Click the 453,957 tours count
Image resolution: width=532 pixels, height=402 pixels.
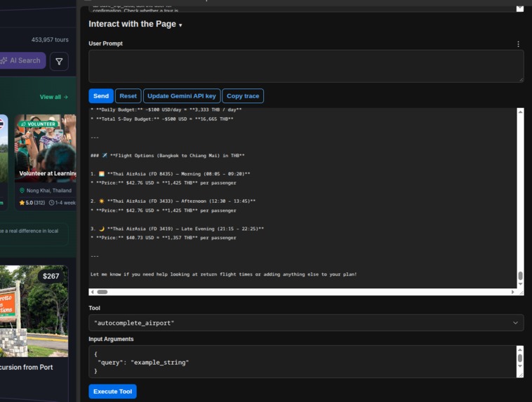pyautogui.click(x=50, y=40)
